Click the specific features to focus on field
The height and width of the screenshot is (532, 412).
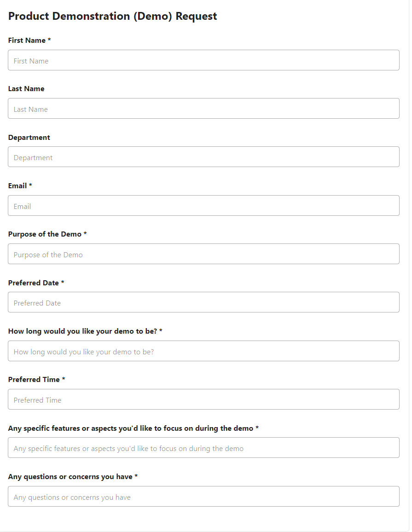click(x=203, y=447)
